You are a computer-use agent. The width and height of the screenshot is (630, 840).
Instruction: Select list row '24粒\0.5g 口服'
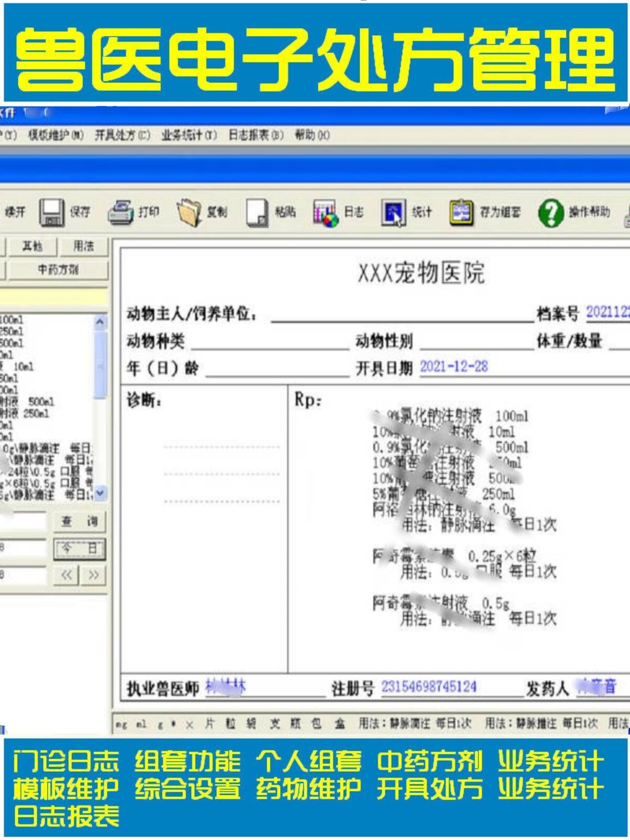(x=46, y=471)
